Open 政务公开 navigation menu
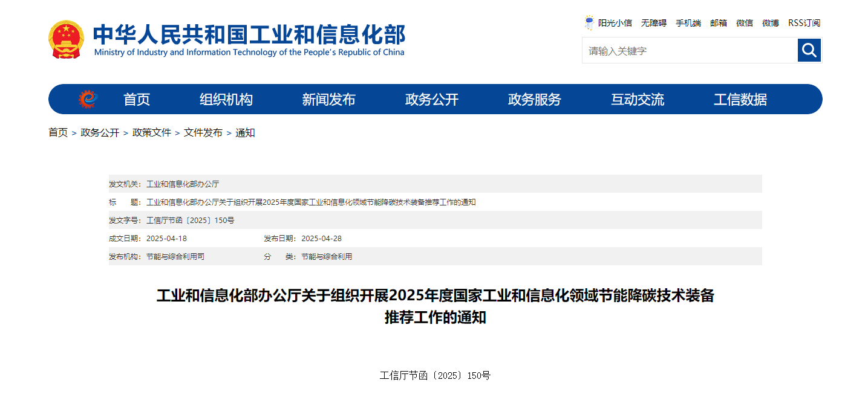The image size is (868, 397). pos(432,100)
